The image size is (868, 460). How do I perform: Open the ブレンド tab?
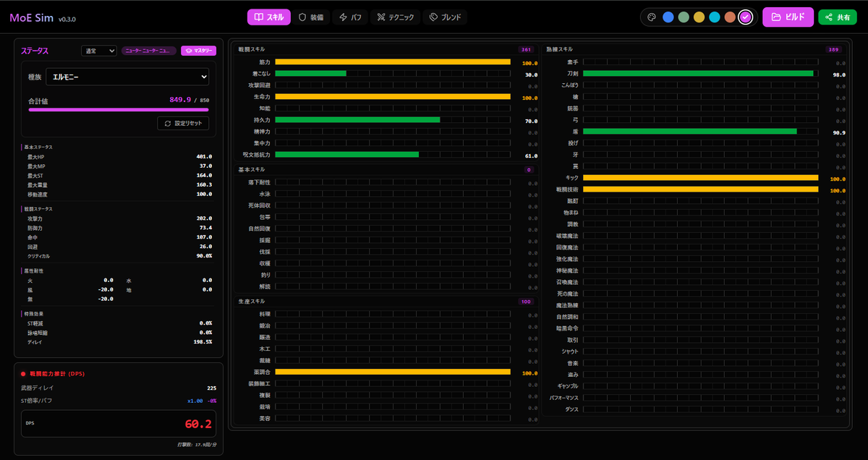(445, 17)
